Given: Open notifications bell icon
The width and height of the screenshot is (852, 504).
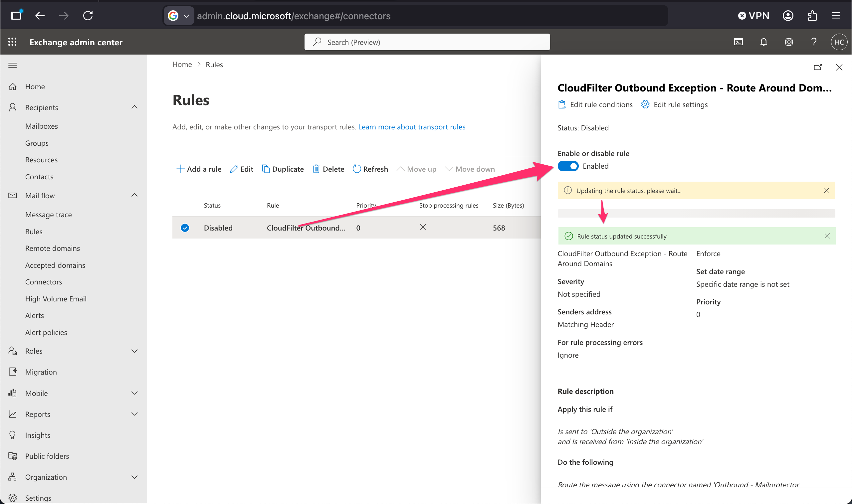Looking at the screenshot, I should (x=764, y=42).
